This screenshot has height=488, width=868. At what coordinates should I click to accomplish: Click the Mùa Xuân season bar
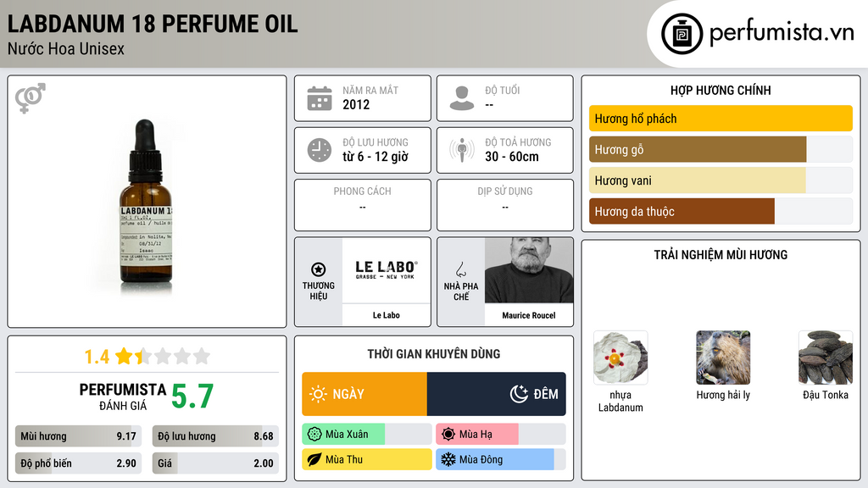coord(367,435)
